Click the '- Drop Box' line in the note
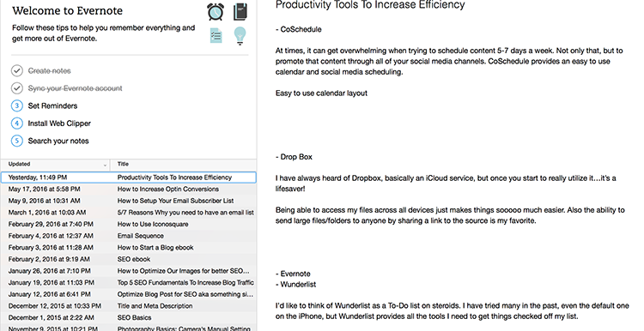 click(x=294, y=157)
